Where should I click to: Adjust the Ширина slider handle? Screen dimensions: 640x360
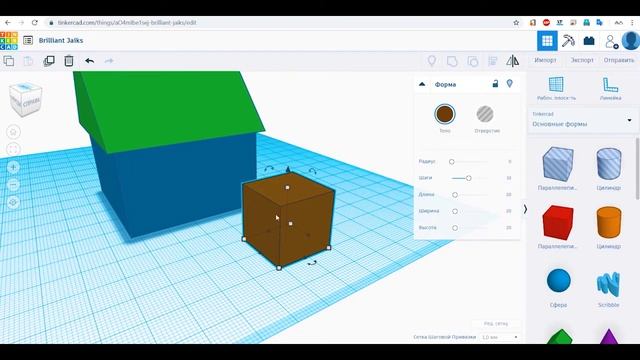(455, 211)
